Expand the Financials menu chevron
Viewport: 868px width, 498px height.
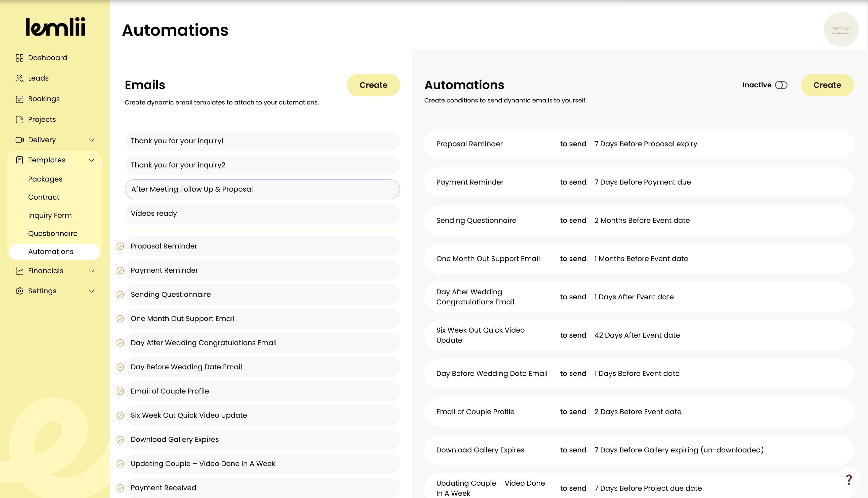[x=92, y=271]
